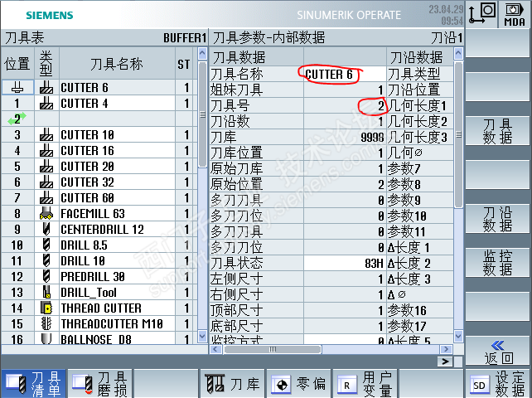Viewport: 532px width, 398px height.
Task: Click the 刀具名称 field showing CUTTER 6
Action: pyautogui.click(x=345, y=74)
